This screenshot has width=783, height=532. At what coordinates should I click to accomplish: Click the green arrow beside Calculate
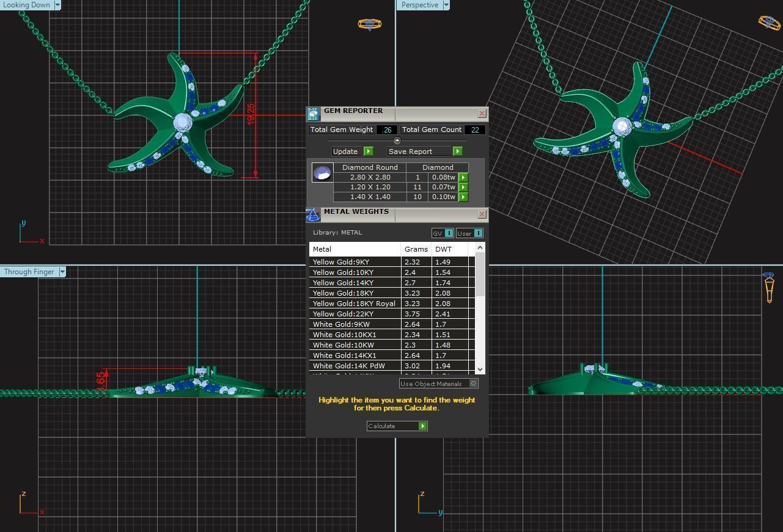422,426
